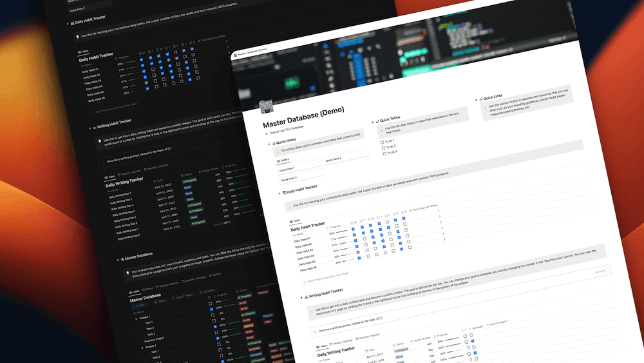Click the Podcast tag in dark Master Database
This screenshot has width=644, height=363.
coord(263,293)
